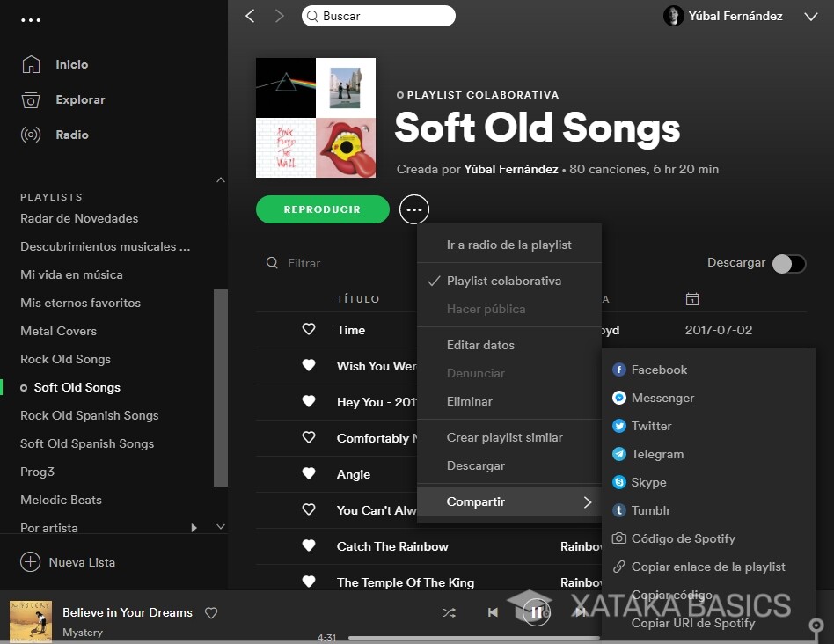
Task: Click the back navigation arrow
Action: 250,16
